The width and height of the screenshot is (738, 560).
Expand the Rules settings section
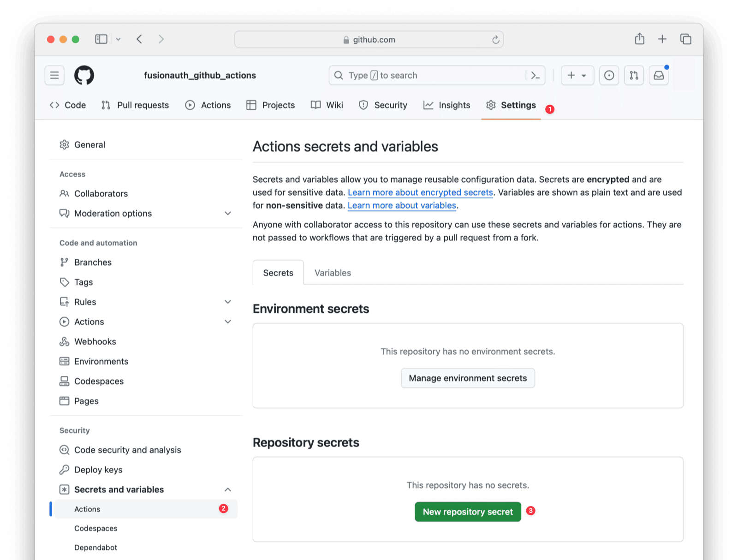tap(228, 302)
